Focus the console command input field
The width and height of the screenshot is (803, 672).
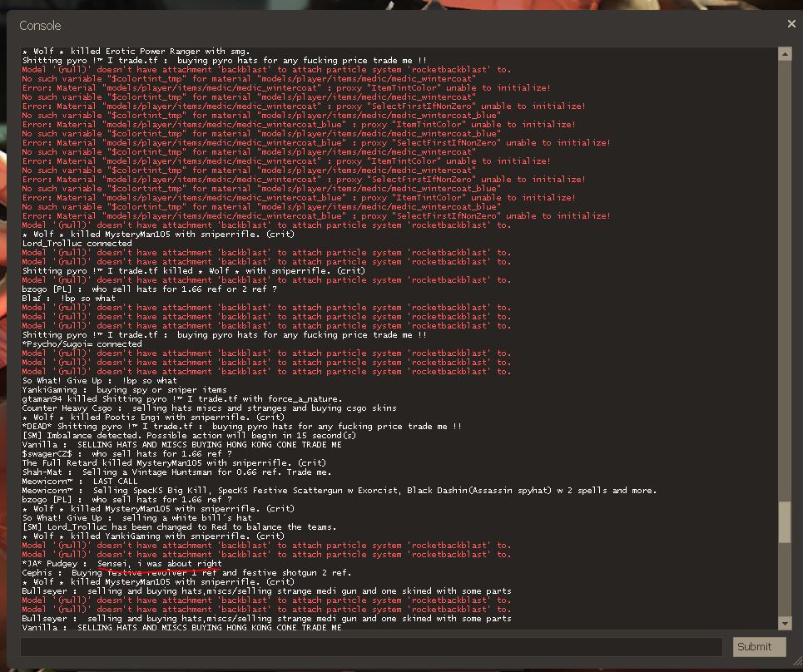(x=371, y=647)
